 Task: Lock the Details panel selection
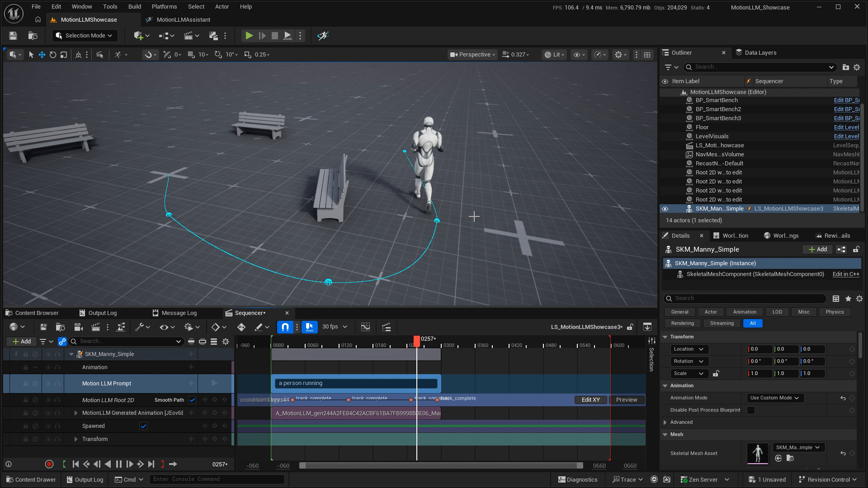coord(856,249)
